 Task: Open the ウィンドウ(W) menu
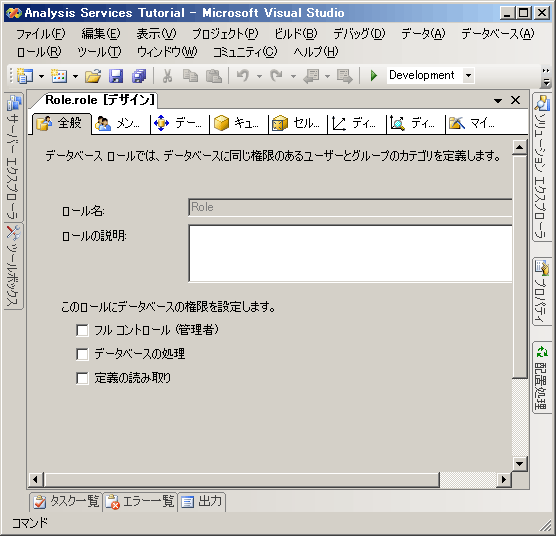167,52
